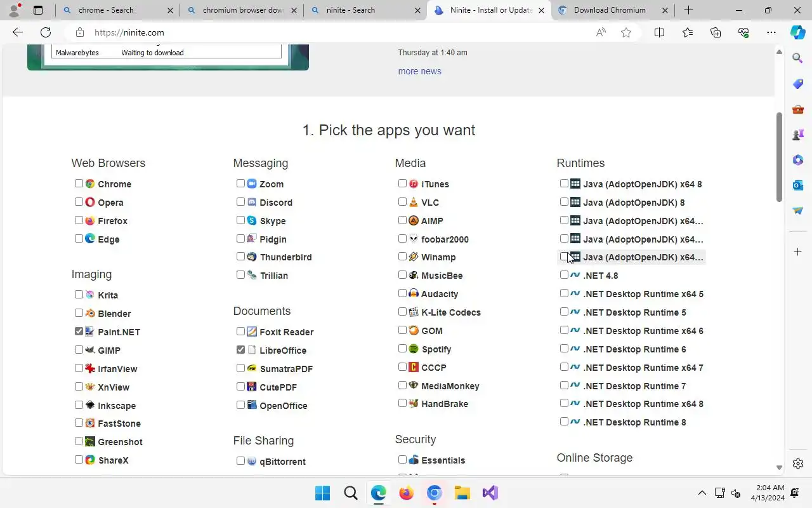
Task: Open Edge split screen icon
Action: pyautogui.click(x=659, y=32)
